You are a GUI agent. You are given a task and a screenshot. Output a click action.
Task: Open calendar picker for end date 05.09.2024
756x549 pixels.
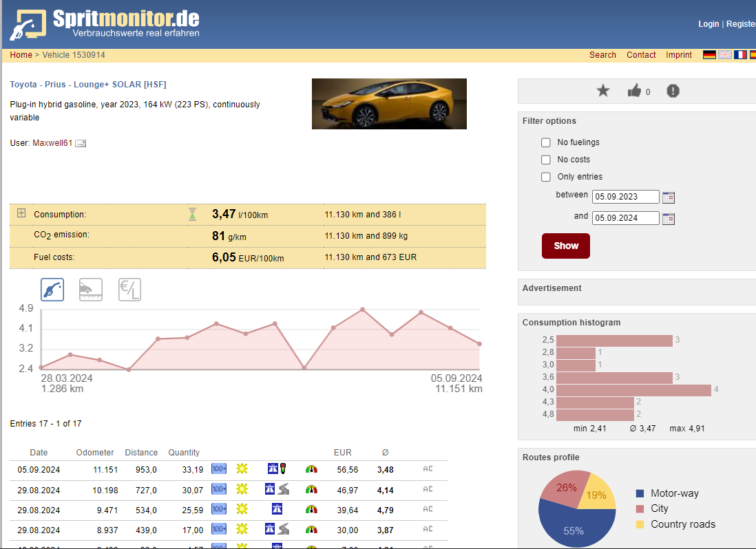click(x=669, y=219)
